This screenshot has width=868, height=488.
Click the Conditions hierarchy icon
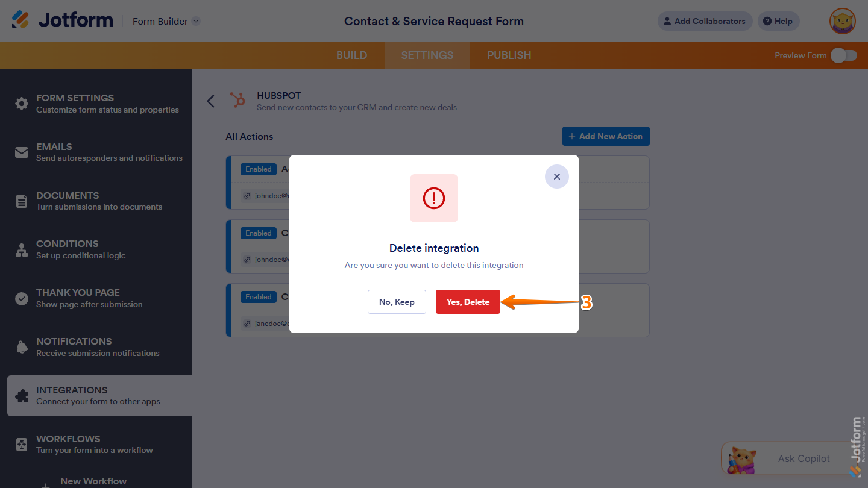[22, 250]
